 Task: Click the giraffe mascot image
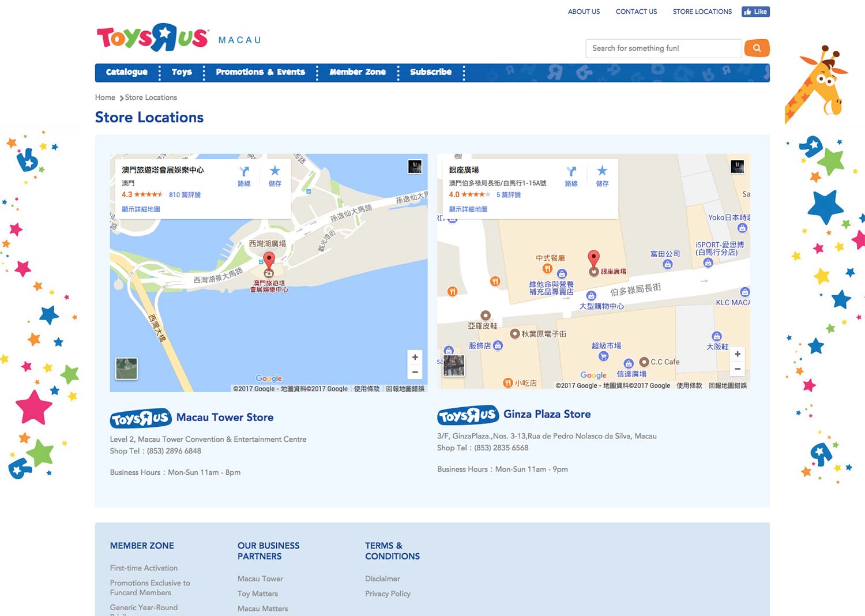pyautogui.click(x=818, y=84)
